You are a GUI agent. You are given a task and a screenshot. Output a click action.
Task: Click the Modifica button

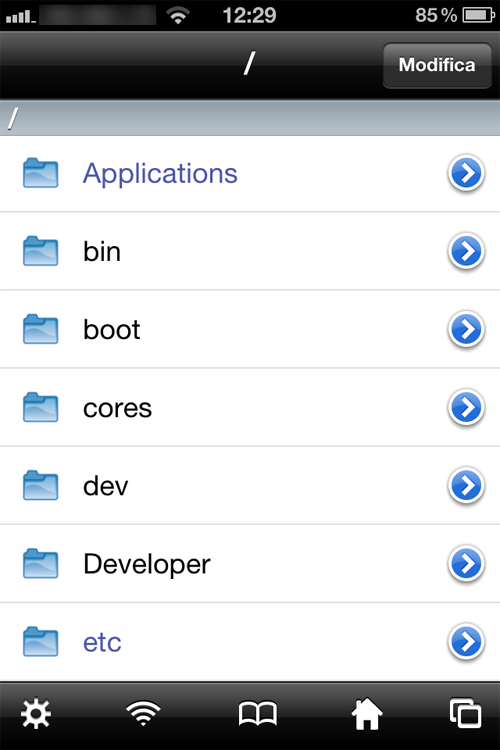(437, 65)
